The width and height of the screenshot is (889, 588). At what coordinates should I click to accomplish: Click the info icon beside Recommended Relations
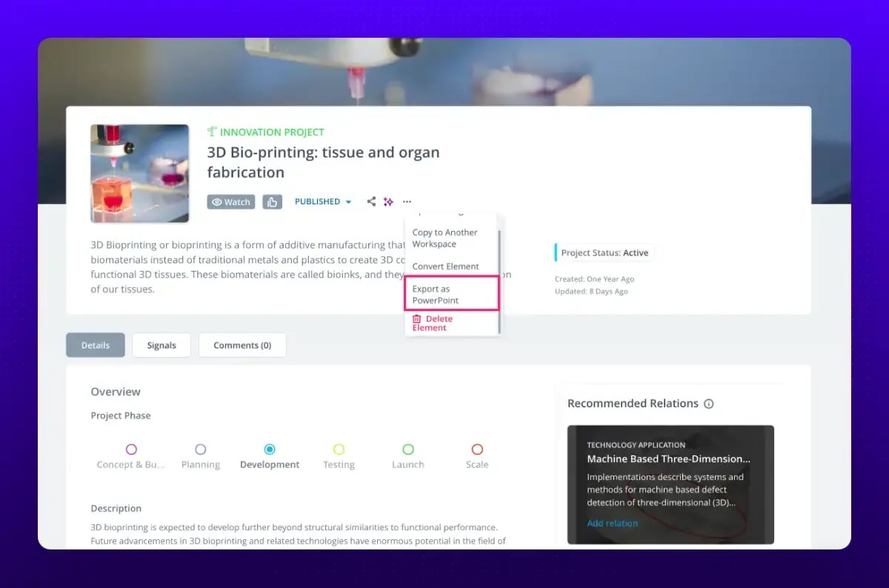point(708,404)
